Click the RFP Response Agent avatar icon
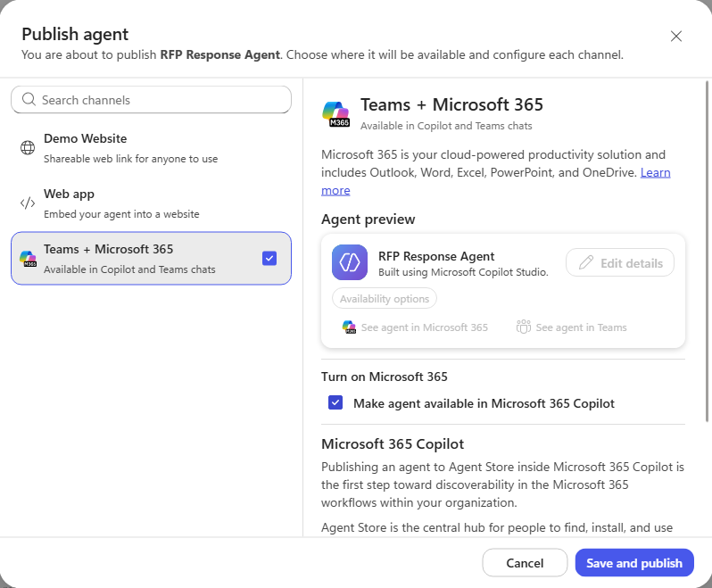The height and width of the screenshot is (588, 712). click(350, 262)
